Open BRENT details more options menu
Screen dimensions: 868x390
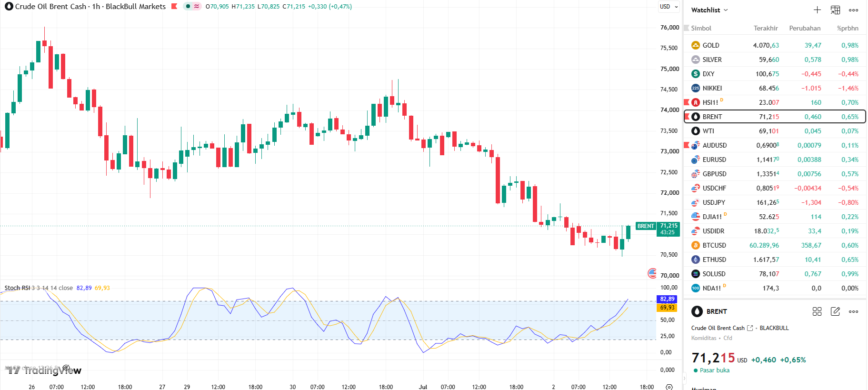(853, 311)
